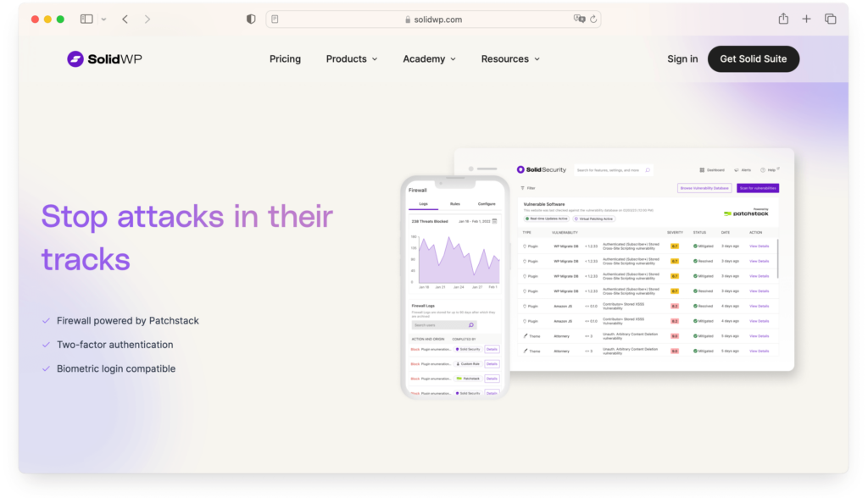Viewport: 868px width, 498px height.
Task: Click the 'Stop attacks in their tracks' heading
Action: point(187,237)
